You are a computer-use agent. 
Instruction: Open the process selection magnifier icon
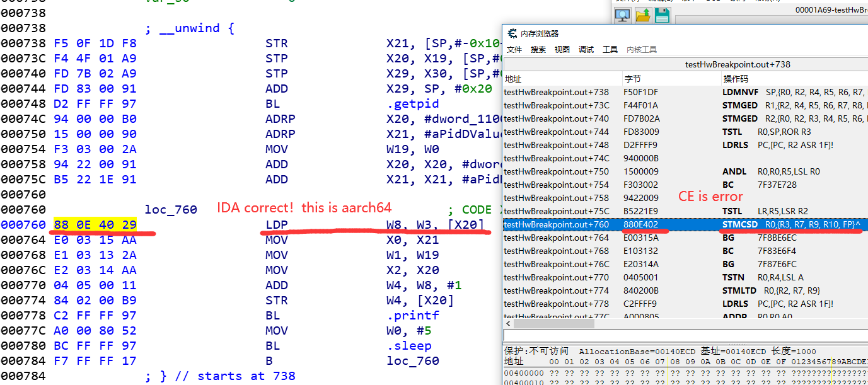pos(623,16)
